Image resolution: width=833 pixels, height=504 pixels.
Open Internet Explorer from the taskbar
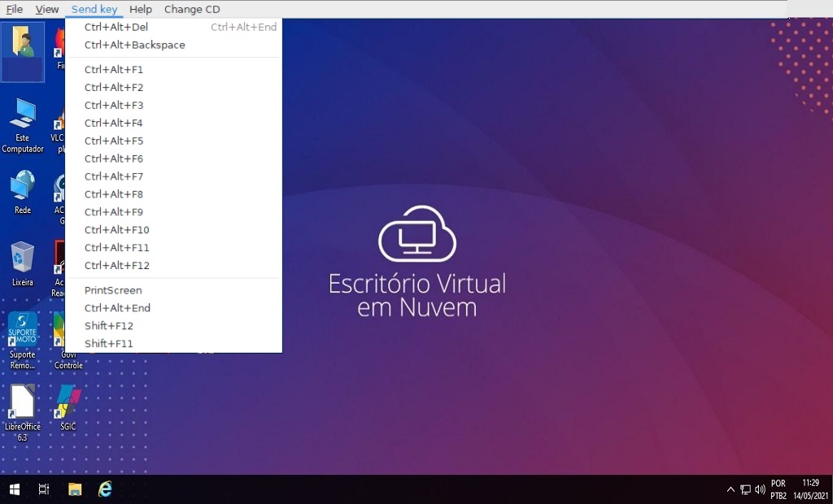[105, 489]
